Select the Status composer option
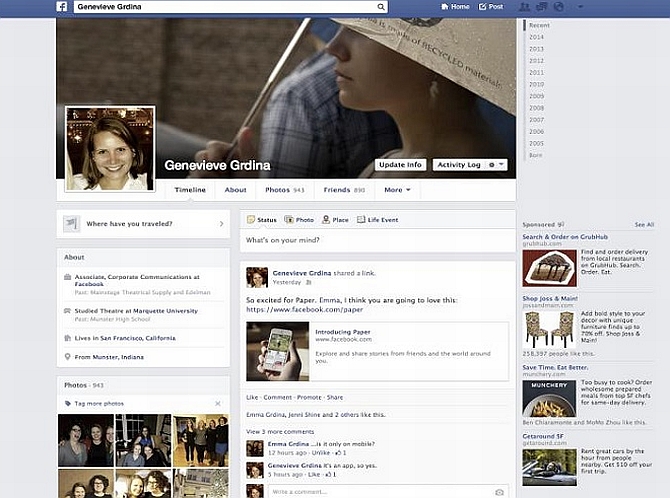The image size is (670, 498). pyautogui.click(x=262, y=220)
